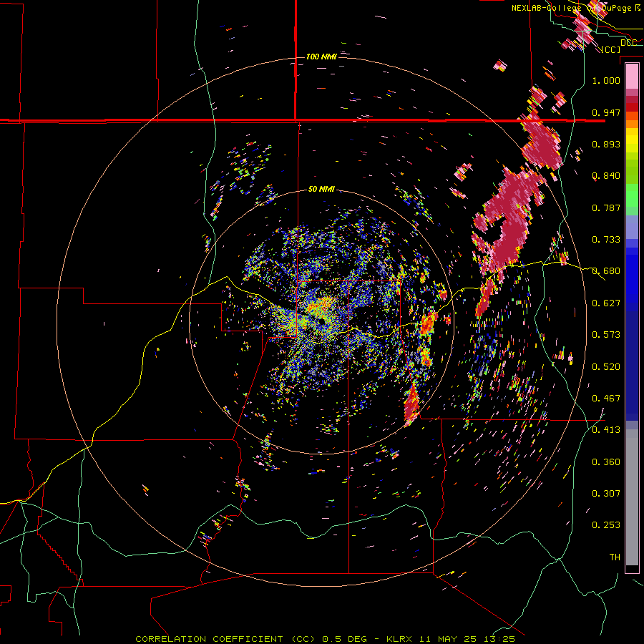644x644 pixels.
Task: Click the 0.520 color scale value
Action: click(x=606, y=367)
